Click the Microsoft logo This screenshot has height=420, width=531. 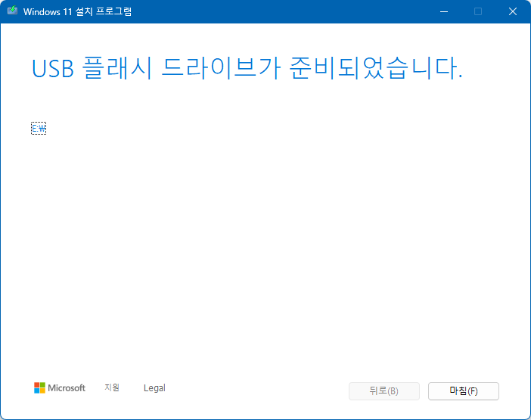tap(60, 387)
